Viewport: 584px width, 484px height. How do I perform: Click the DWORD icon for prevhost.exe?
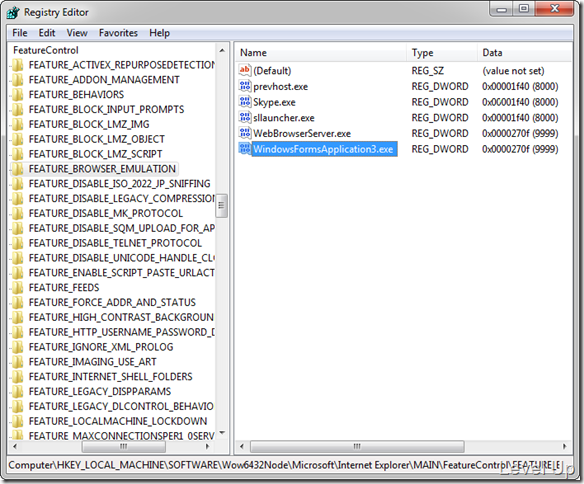(x=245, y=86)
